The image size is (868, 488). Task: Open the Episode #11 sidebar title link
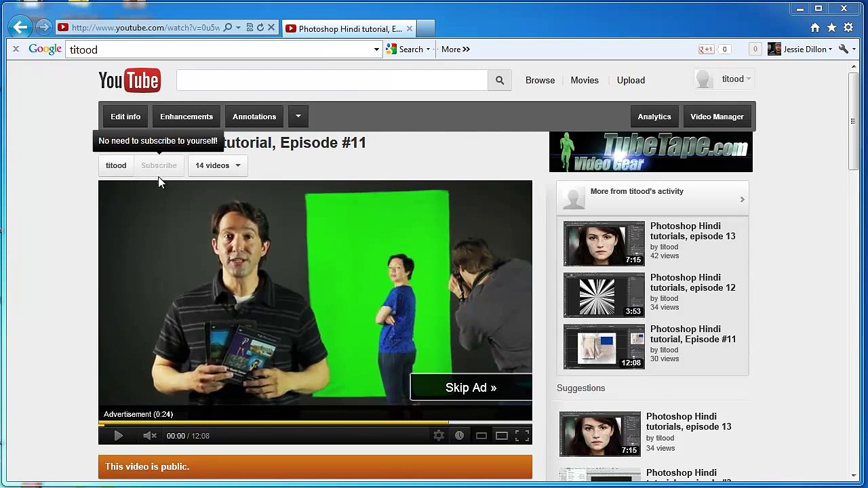[692, 334]
